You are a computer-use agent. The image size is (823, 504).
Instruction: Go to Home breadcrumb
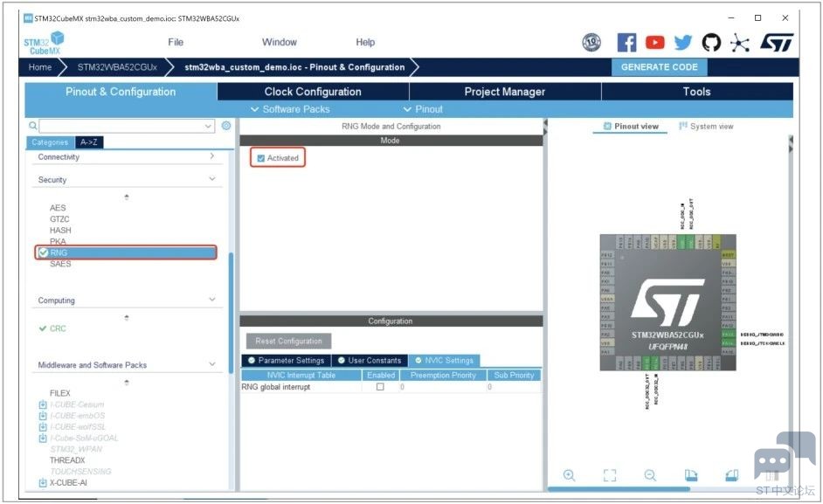click(40, 67)
